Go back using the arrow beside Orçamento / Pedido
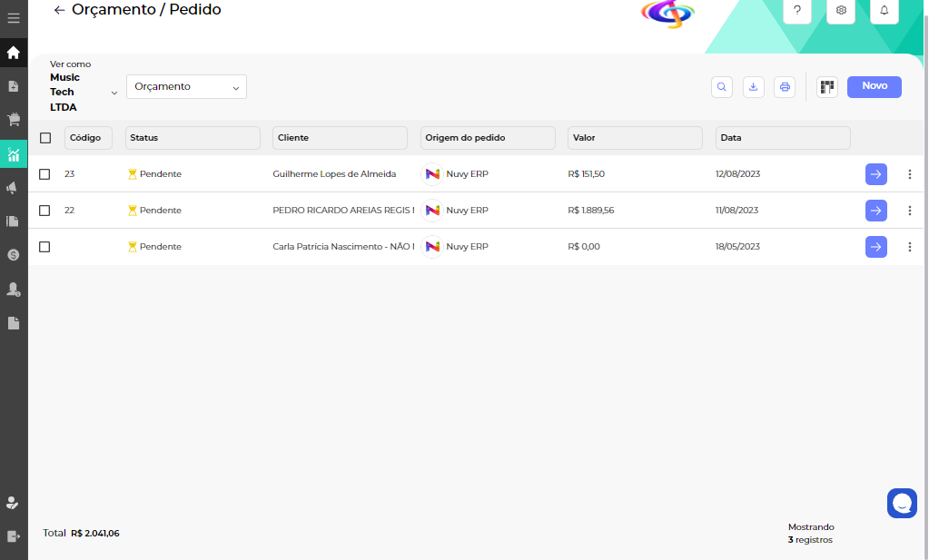This screenshot has width=929, height=560. (x=59, y=10)
